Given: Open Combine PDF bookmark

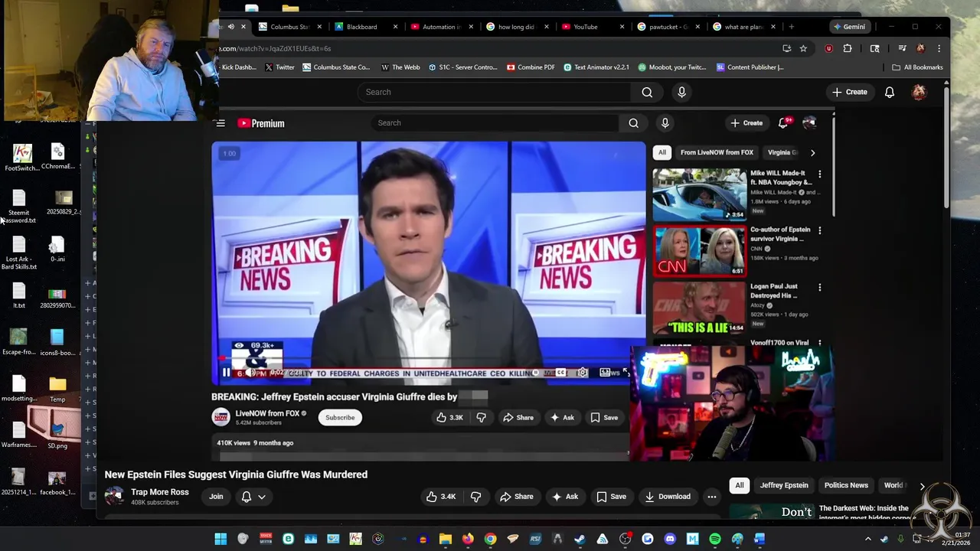Looking at the screenshot, I should [531, 67].
